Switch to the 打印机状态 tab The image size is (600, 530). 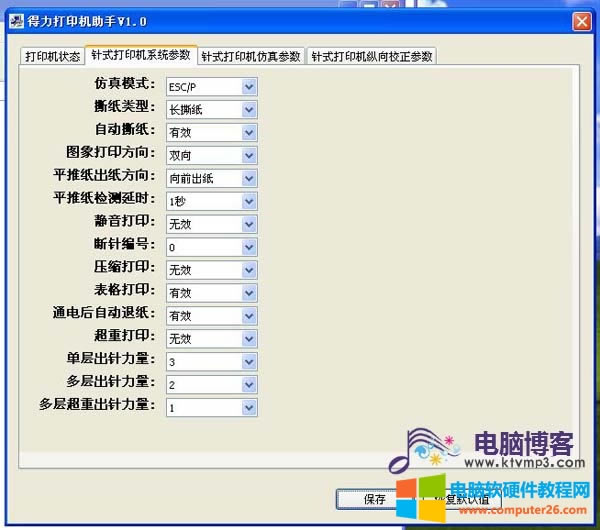pyautogui.click(x=52, y=57)
